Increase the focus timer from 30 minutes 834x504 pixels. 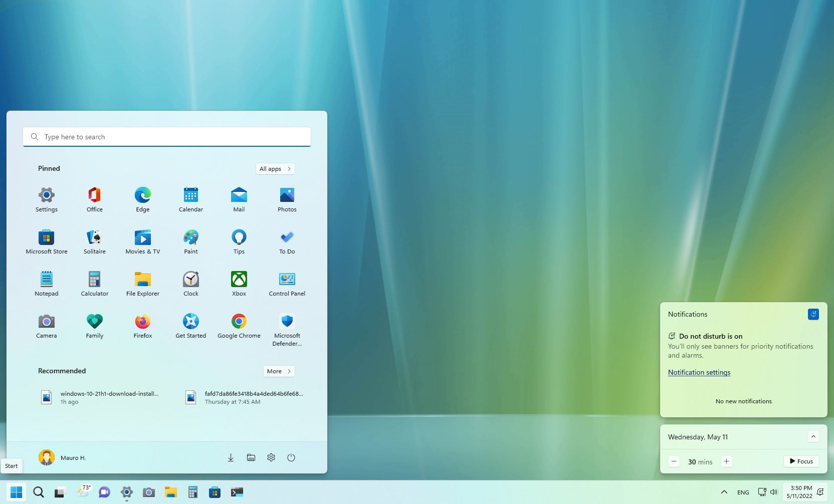pos(726,461)
